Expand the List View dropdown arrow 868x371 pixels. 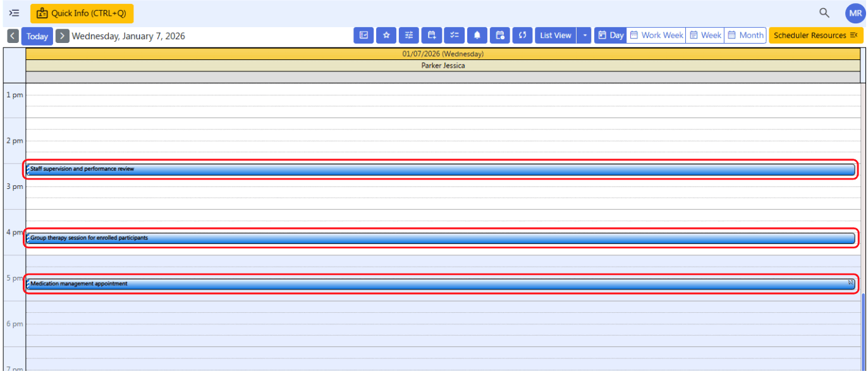pos(585,35)
